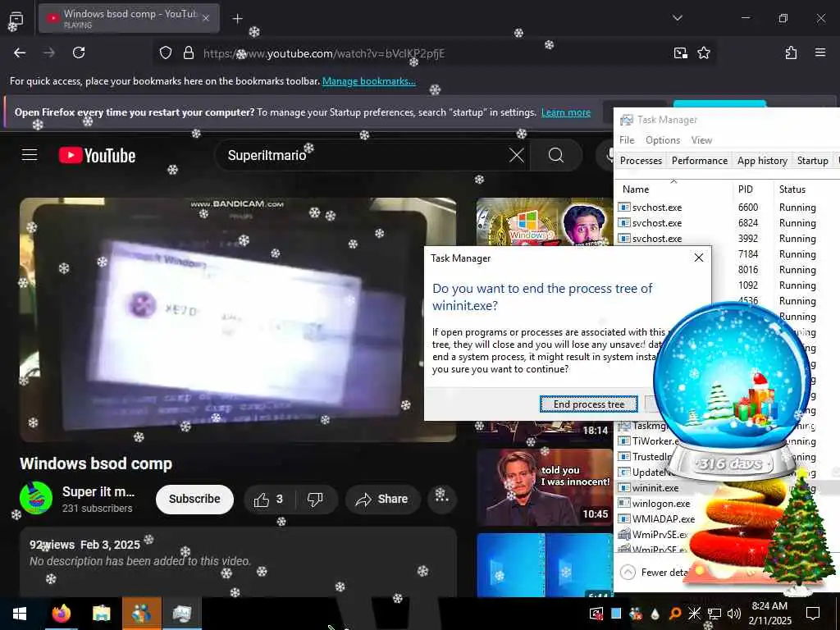This screenshot has width=840, height=630.
Task: Click the network tray icon
Action: (714, 614)
